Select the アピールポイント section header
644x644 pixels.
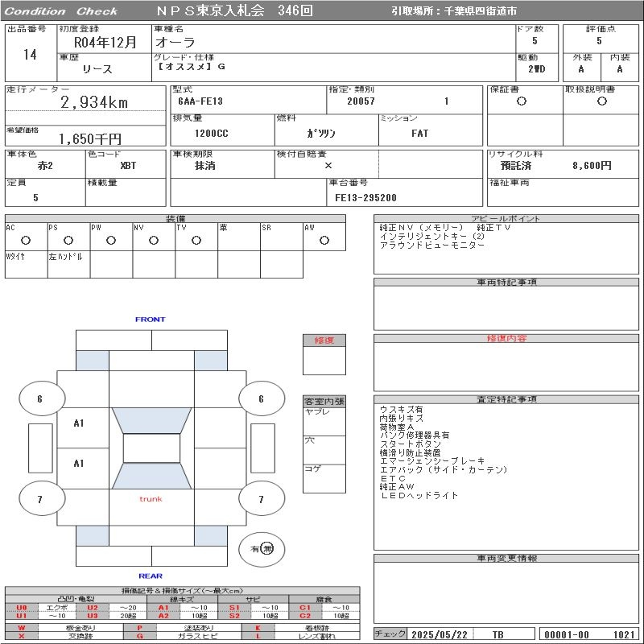[506, 219]
